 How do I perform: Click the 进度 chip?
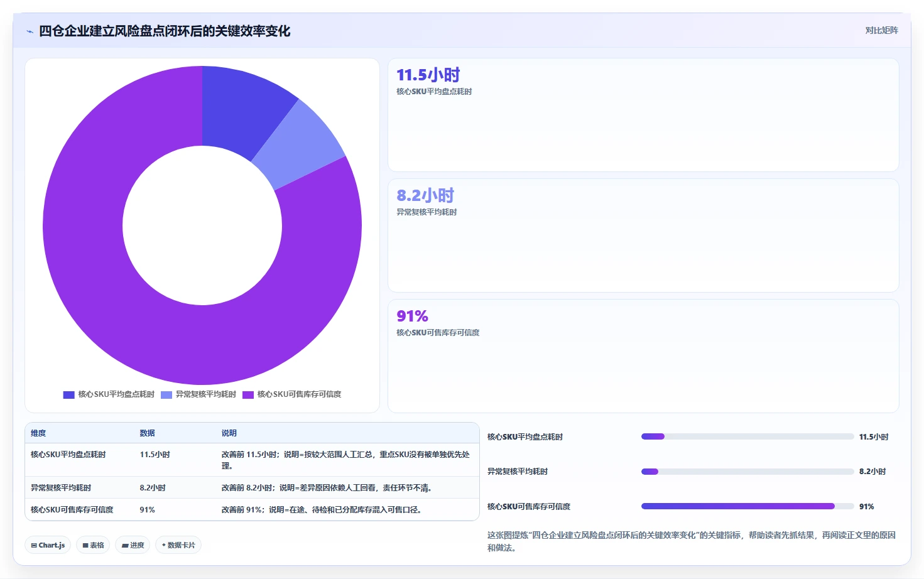[133, 545]
